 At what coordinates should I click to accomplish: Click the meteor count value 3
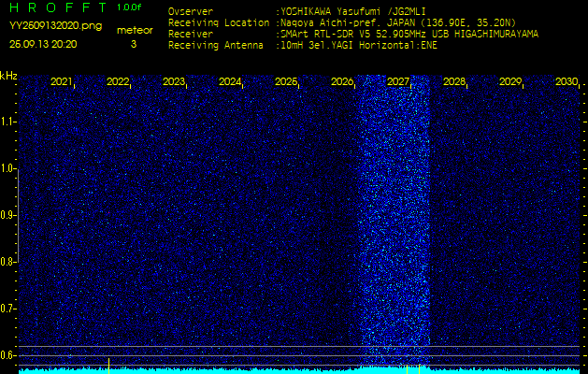134,44
